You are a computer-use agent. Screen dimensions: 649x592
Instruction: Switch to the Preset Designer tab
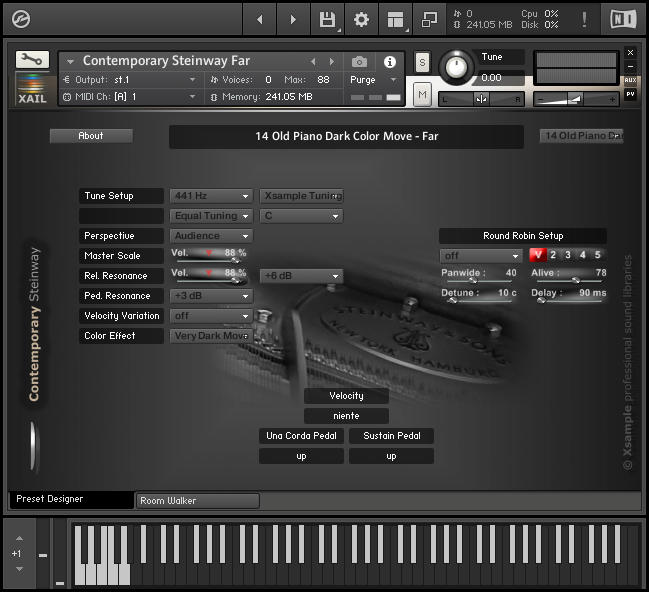pos(70,499)
